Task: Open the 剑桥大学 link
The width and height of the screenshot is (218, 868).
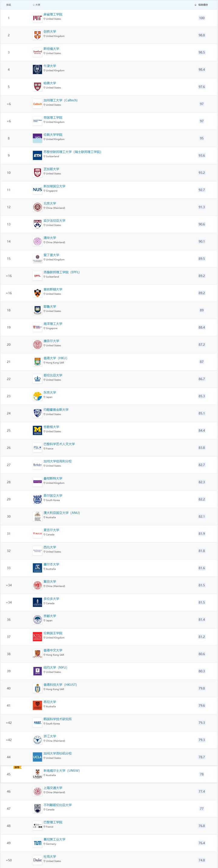Action: click(x=50, y=32)
